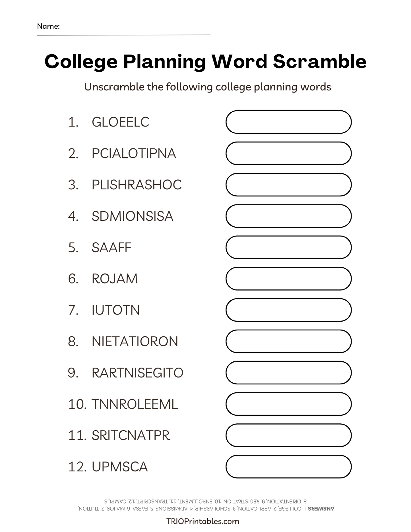Click the answer box for SRITCNATPR
This screenshot has width=411, height=532.
point(288,435)
